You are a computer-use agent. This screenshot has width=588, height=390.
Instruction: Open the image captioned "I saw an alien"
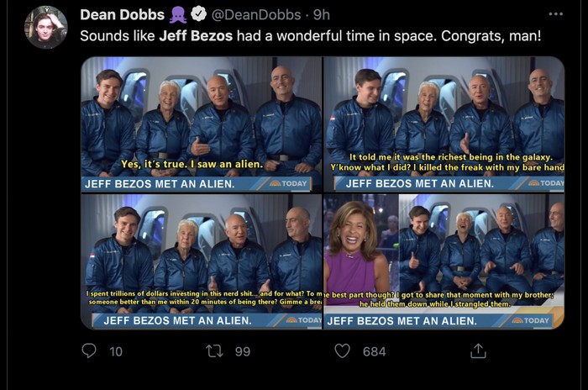tap(201, 124)
